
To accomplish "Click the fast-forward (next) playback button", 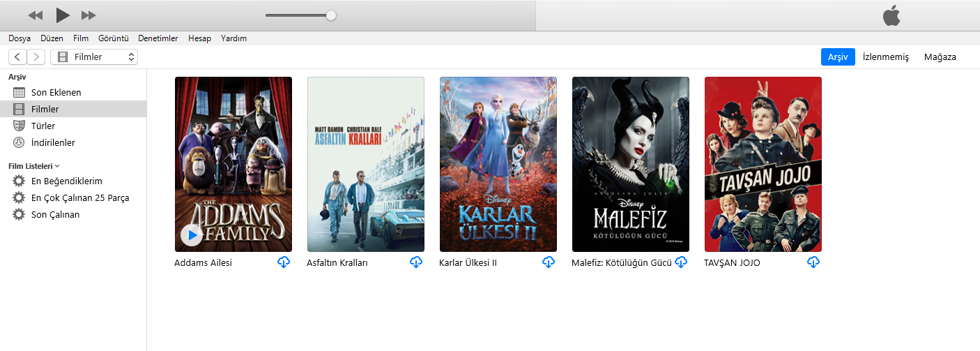I will [89, 15].
